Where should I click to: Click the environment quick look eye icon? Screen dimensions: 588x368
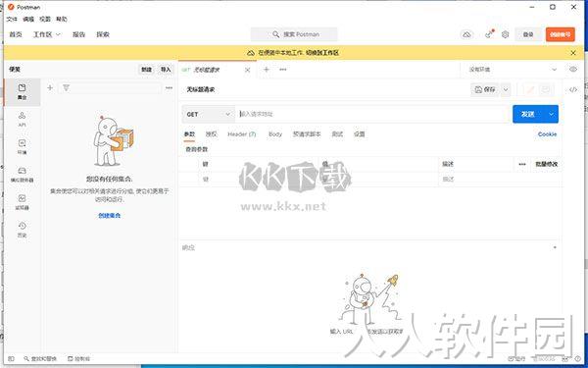(573, 70)
